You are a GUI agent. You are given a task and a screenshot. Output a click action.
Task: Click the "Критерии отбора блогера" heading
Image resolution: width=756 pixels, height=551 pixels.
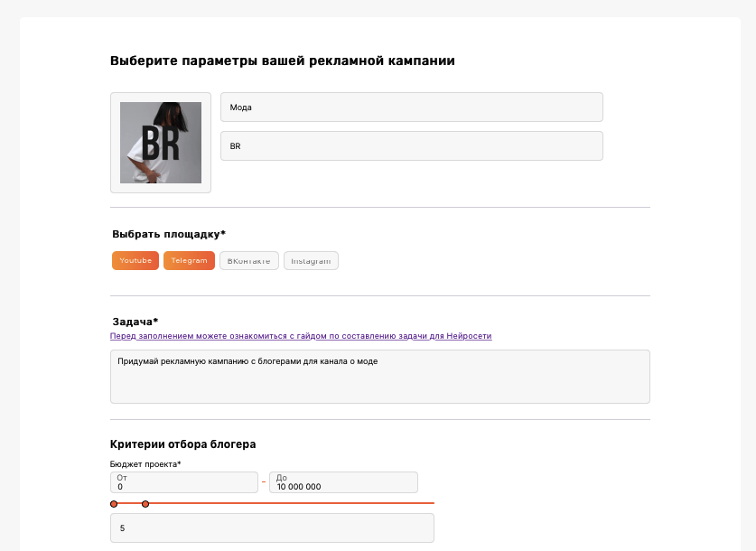(183, 444)
